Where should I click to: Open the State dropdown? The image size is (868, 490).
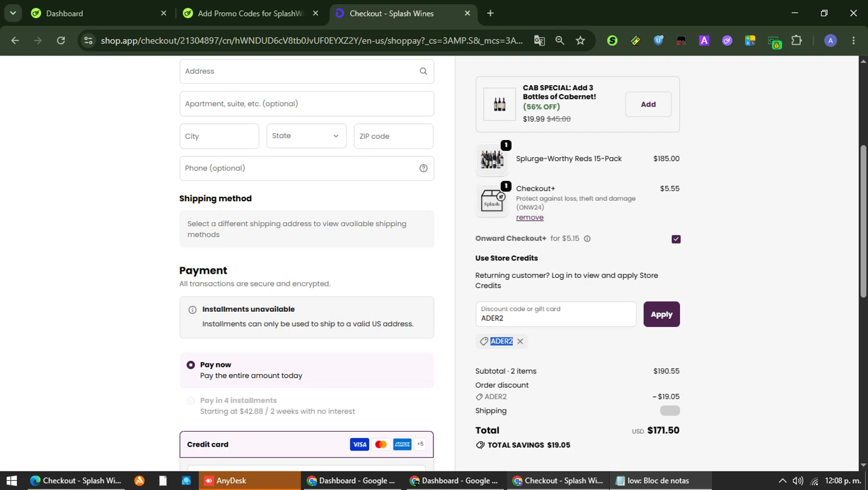(306, 136)
